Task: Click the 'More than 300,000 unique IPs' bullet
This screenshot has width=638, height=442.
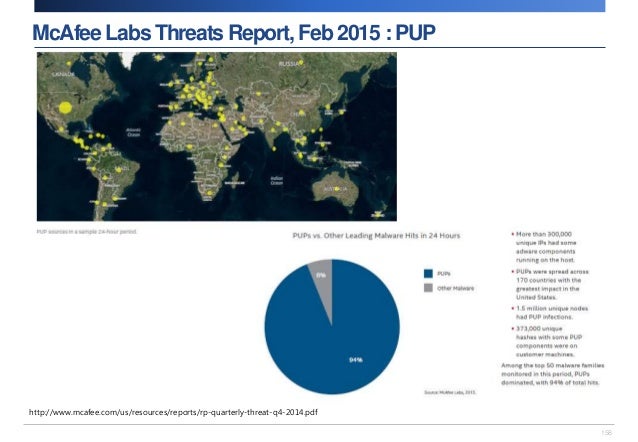Action: coord(544,247)
